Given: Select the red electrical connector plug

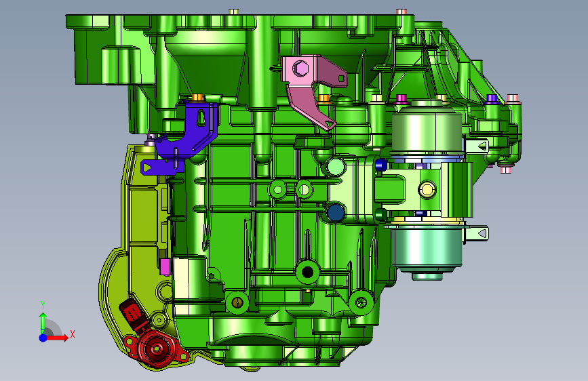Looking at the screenshot, I should 133,313.
